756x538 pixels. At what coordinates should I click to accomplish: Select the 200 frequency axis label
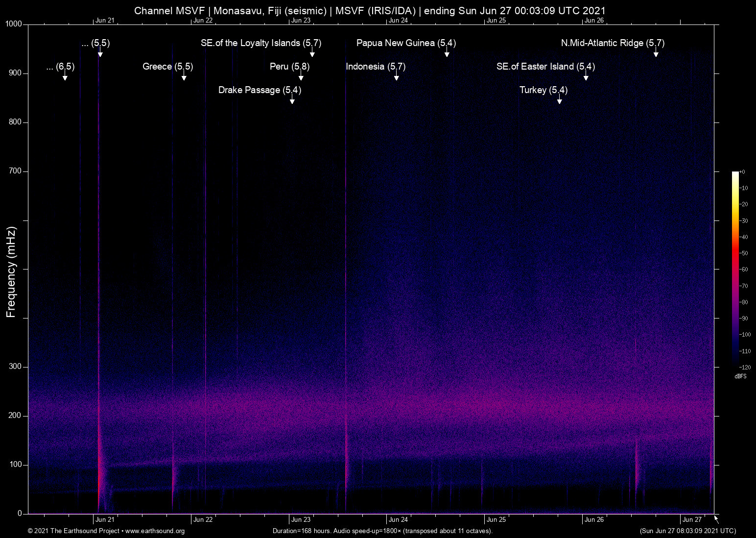pyautogui.click(x=15, y=416)
